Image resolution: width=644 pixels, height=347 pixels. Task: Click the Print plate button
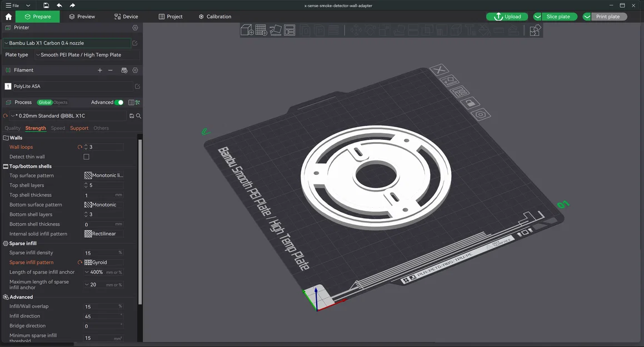609,17
